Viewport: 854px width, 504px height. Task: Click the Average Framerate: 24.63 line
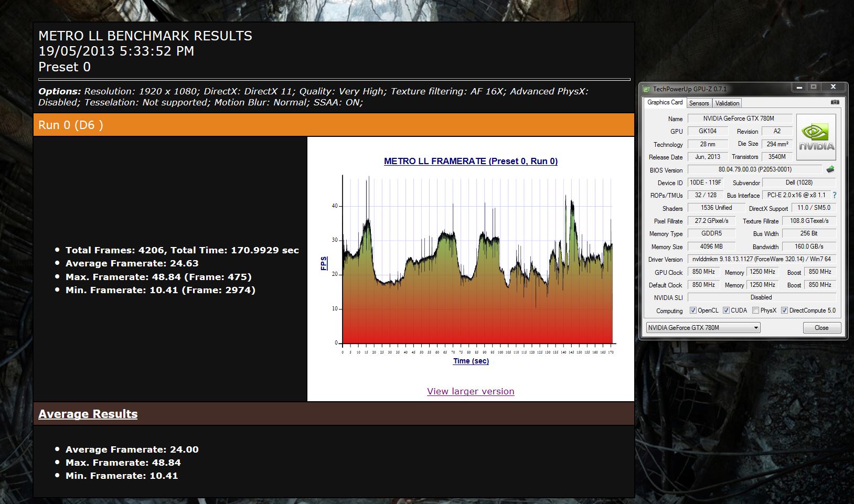pyautogui.click(x=132, y=263)
